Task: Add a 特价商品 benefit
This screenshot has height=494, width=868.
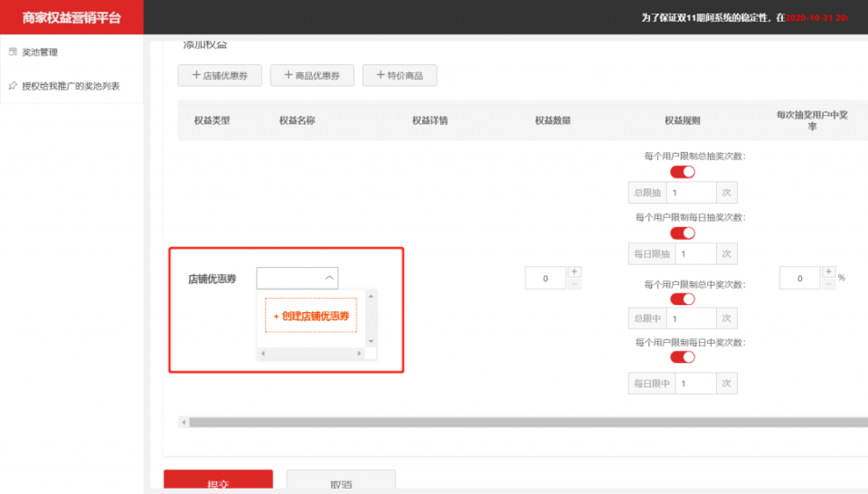Action: [x=399, y=76]
